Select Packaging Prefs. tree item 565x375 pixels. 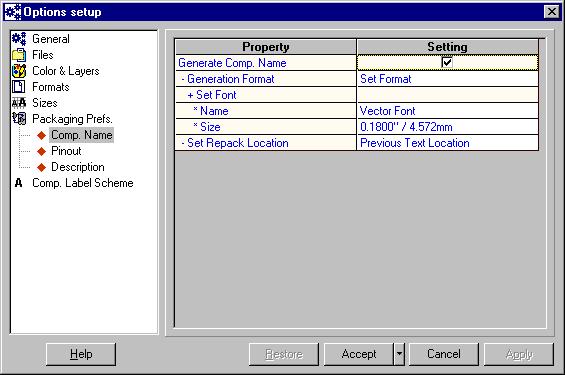tap(72, 119)
